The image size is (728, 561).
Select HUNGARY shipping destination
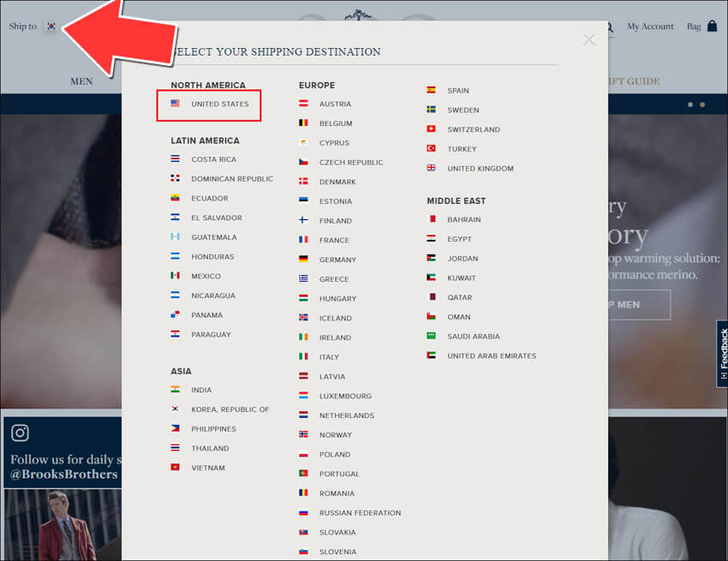pos(337,299)
